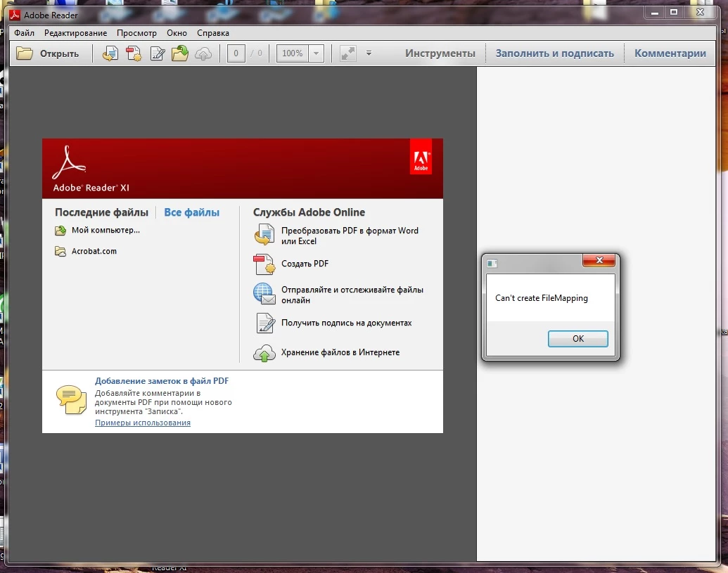Image resolution: width=728 pixels, height=573 pixels.
Task: Click the send file green arrow toolbar icon
Action: pos(180,53)
